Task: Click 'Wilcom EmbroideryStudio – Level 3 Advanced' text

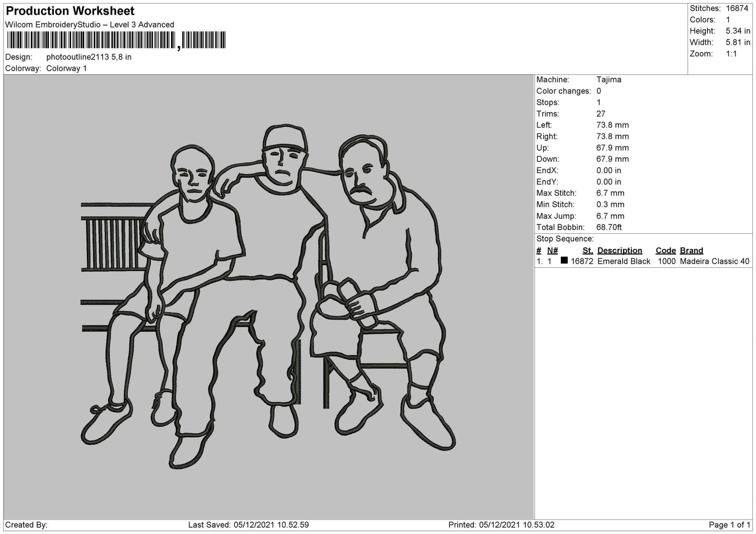Action: 89,25
